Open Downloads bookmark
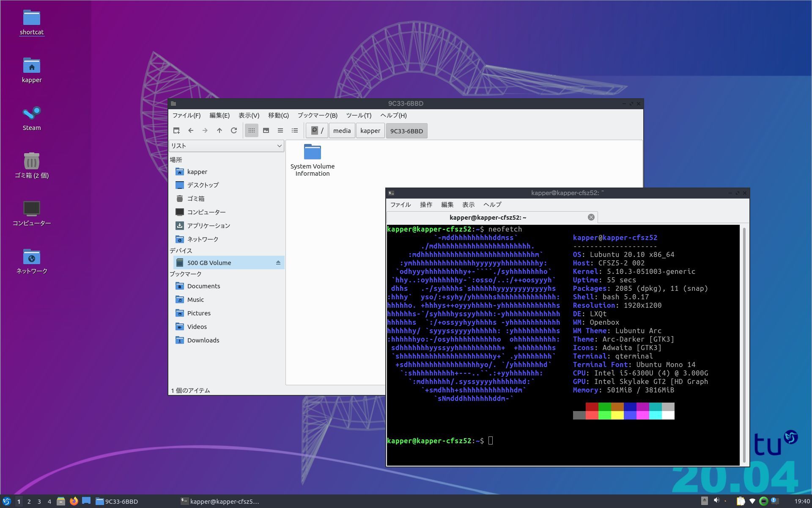The width and height of the screenshot is (812, 508). [228, 340]
